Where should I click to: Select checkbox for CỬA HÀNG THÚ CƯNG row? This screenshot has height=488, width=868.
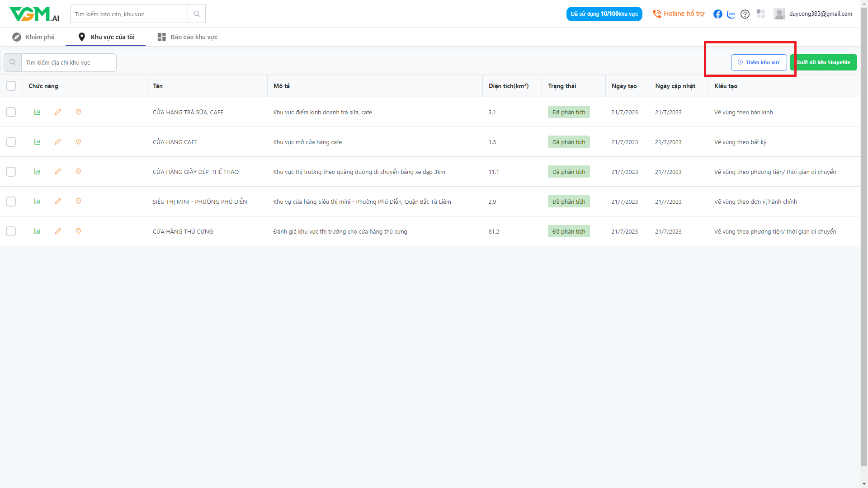[x=11, y=231]
